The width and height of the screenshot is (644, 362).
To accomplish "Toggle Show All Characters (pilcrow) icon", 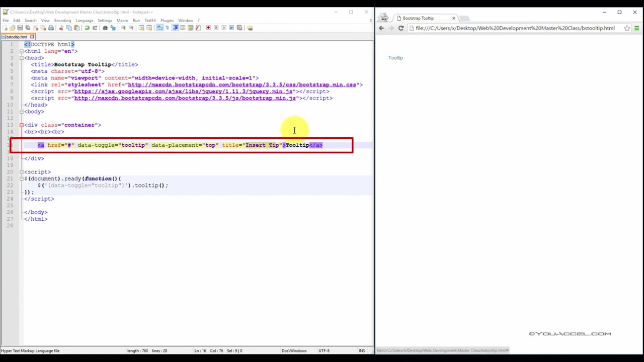I will [x=167, y=28].
